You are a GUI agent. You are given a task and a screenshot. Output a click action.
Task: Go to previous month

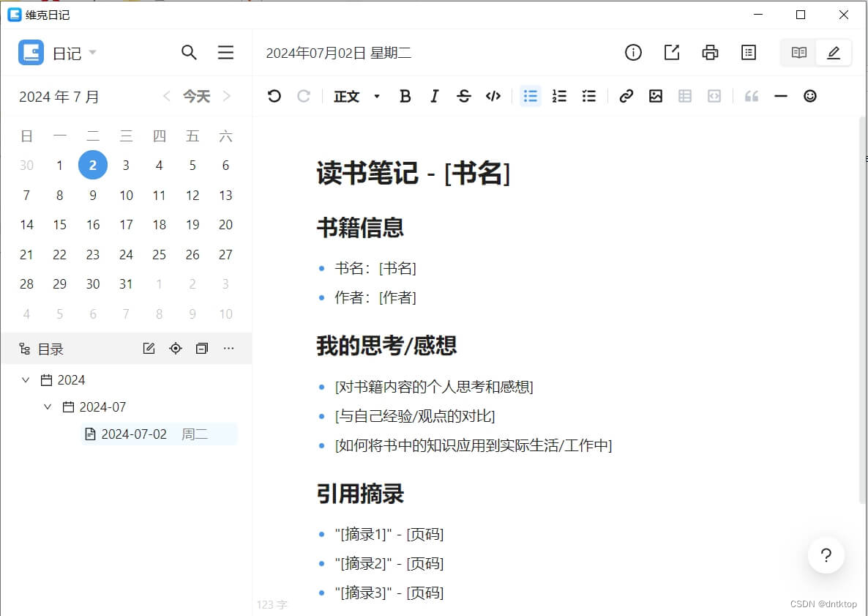tap(167, 97)
